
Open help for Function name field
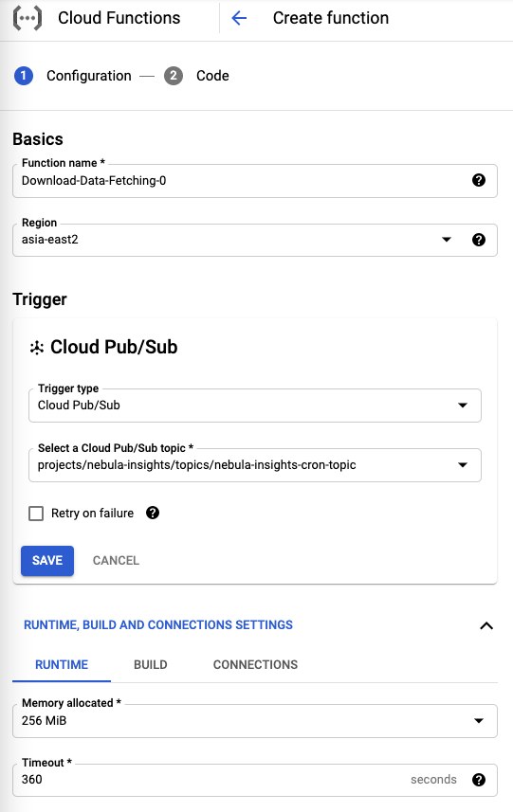click(479, 180)
